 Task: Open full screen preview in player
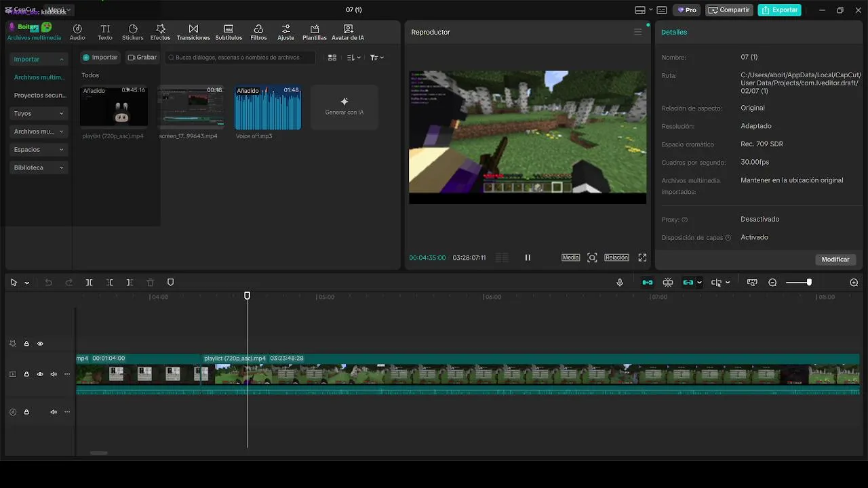click(x=642, y=258)
